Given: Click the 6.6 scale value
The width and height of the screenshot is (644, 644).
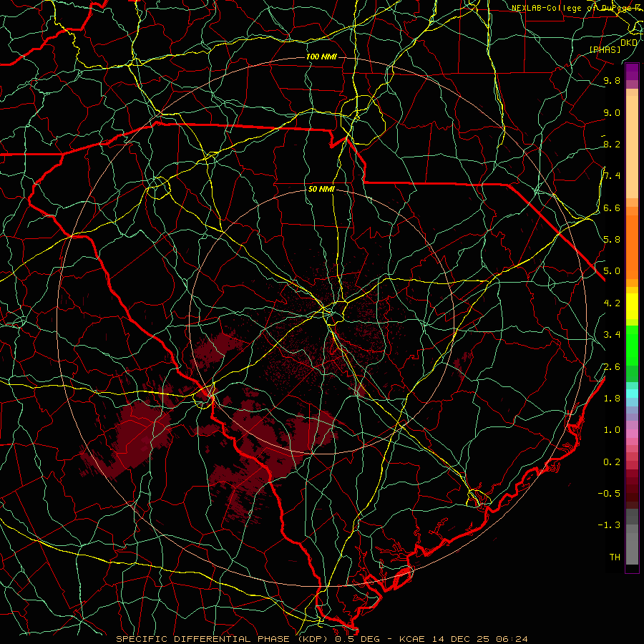Looking at the screenshot, I should (612, 208).
